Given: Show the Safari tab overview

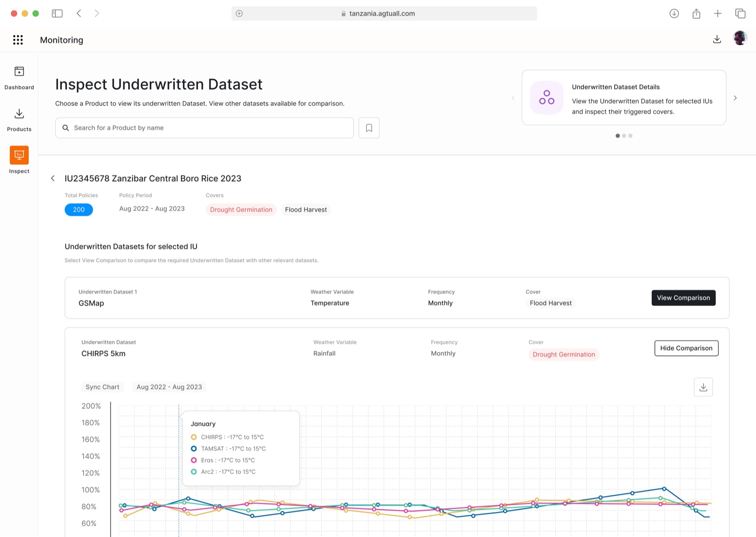Looking at the screenshot, I should 740,14.
